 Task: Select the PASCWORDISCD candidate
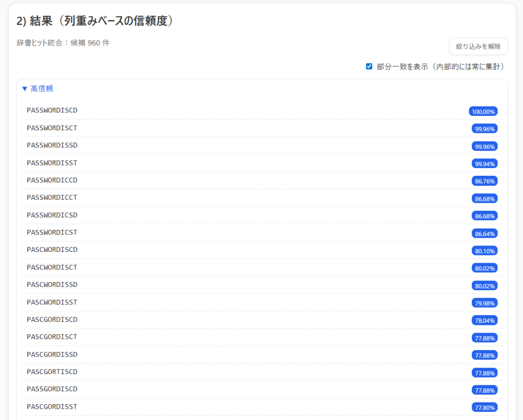[52, 250]
